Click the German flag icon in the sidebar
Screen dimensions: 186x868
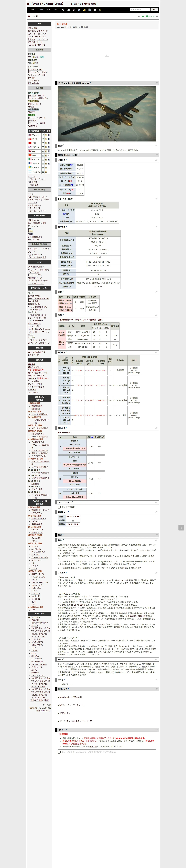tap(30, 139)
